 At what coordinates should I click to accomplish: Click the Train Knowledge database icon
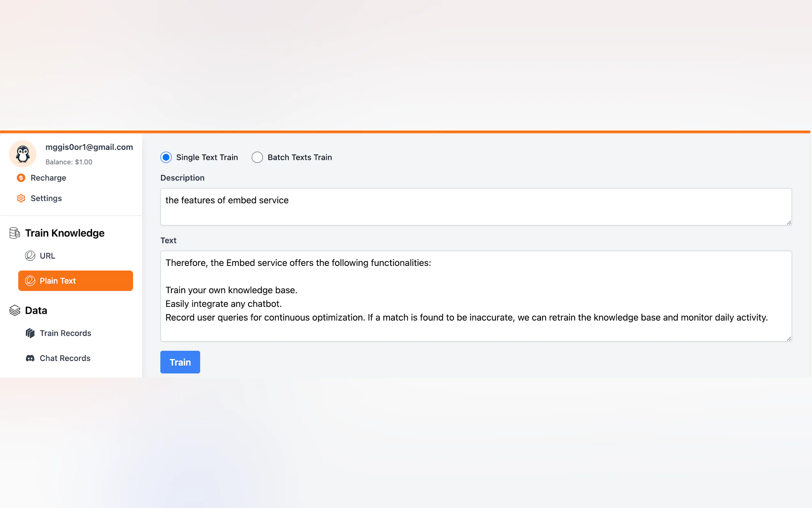click(15, 233)
